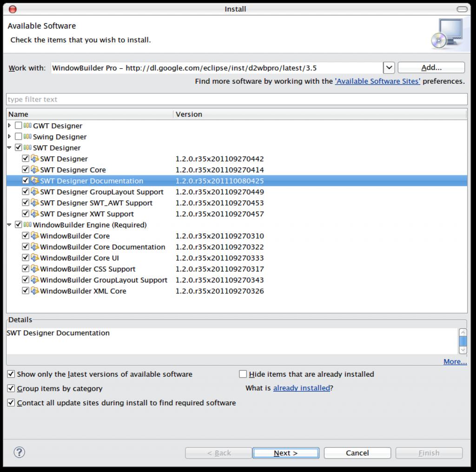Click the Finish button
The height and width of the screenshot is (472, 476).
(x=429, y=453)
